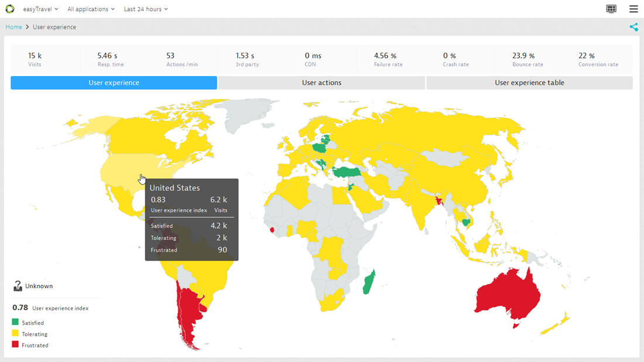644x362 pixels.
Task: Switch to the User actions tab
Action: coord(321,83)
